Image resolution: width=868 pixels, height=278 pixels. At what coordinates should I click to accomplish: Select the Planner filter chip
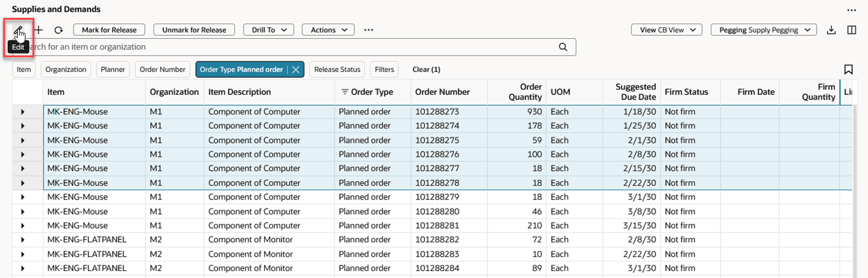coord(113,69)
